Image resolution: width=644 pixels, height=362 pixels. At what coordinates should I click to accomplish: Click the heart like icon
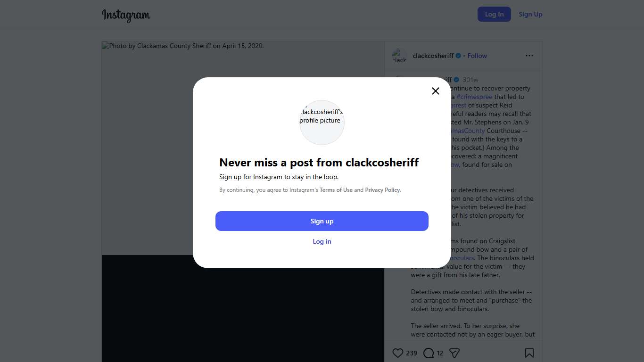[398, 353]
